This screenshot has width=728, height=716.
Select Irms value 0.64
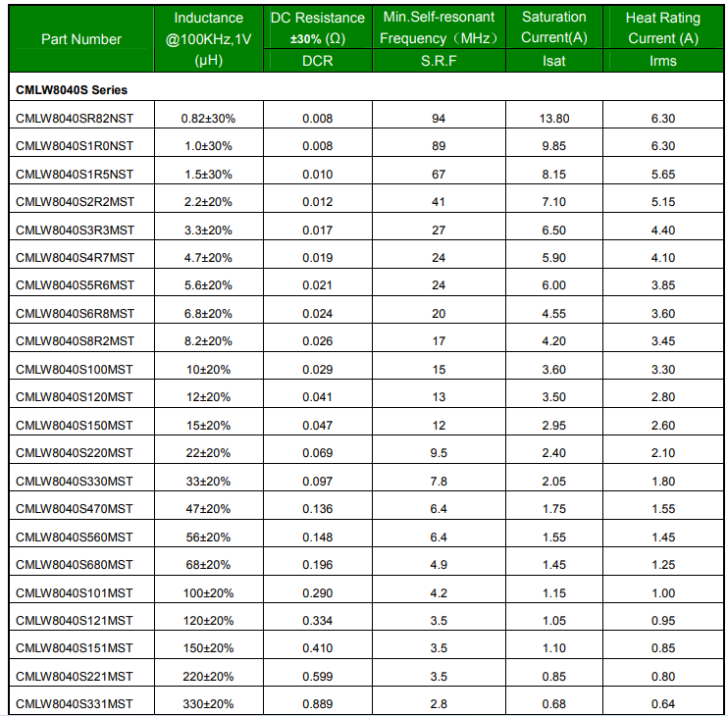click(x=663, y=704)
